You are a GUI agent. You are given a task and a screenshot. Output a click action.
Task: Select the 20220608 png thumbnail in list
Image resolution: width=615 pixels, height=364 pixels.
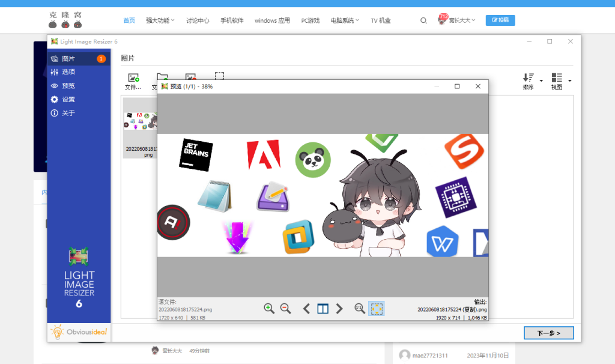141,129
